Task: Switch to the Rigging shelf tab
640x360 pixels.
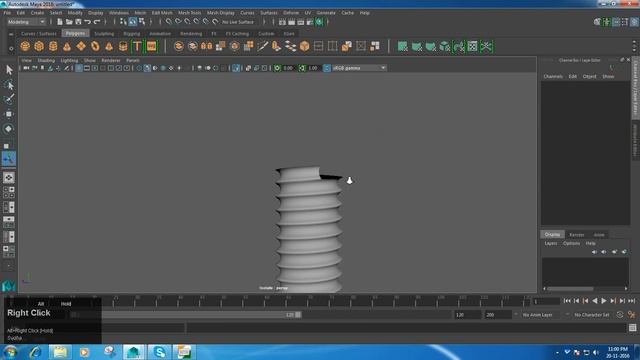Action: 132,33
